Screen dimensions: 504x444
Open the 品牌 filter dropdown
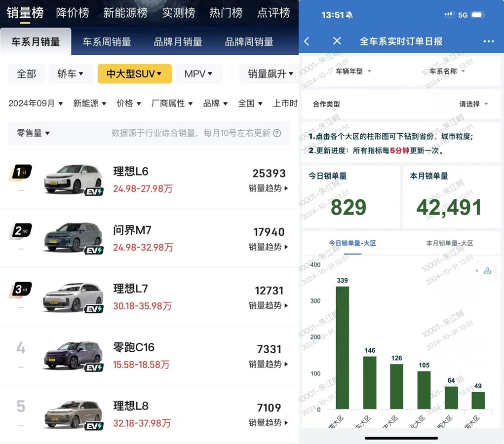215,104
